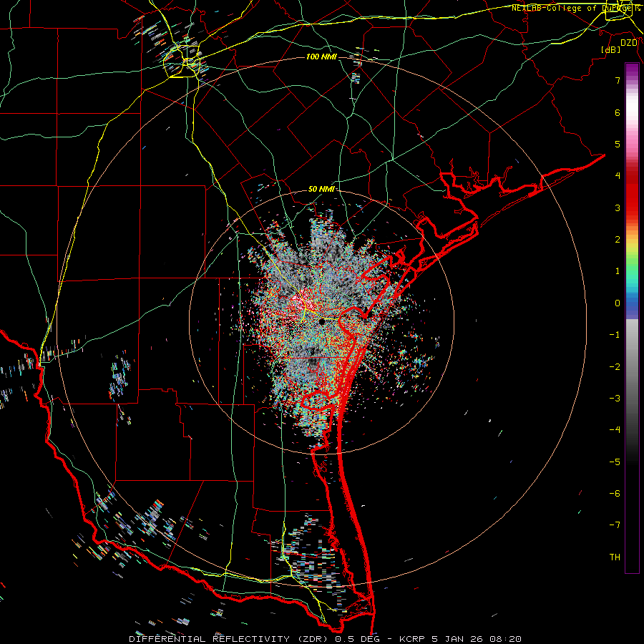Click the 6 value on the dB scale
The width and height of the screenshot is (644, 644).
pos(618,112)
